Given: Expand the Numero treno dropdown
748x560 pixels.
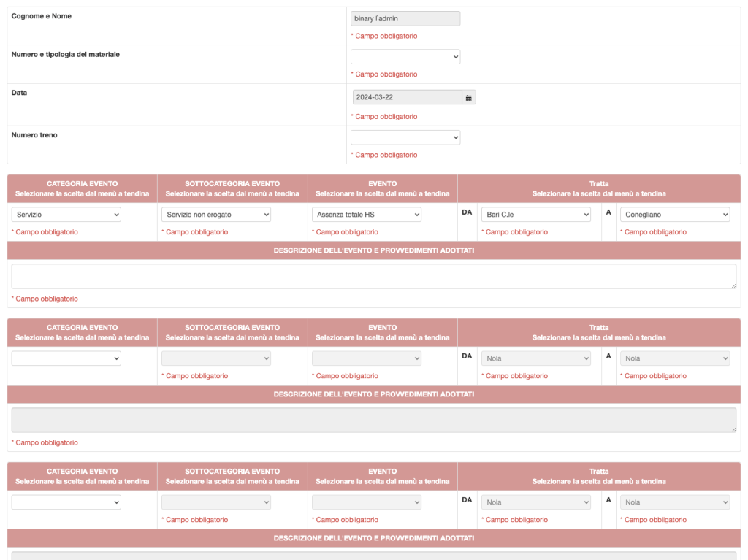Looking at the screenshot, I should 405,137.
